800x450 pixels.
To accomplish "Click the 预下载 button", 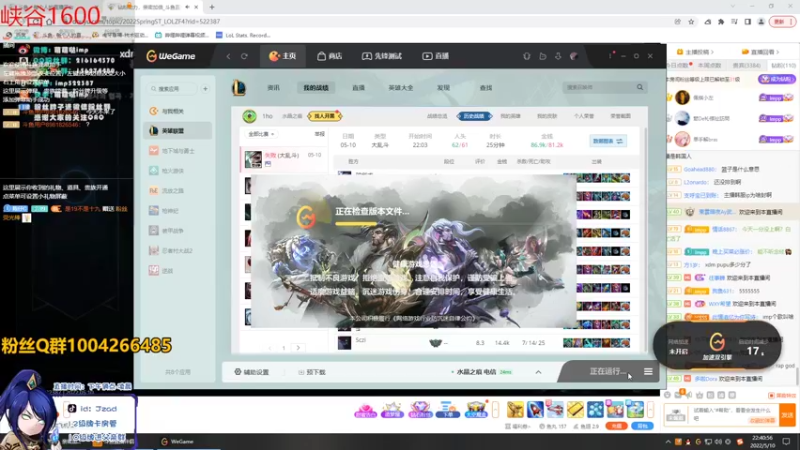I will click(312, 372).
